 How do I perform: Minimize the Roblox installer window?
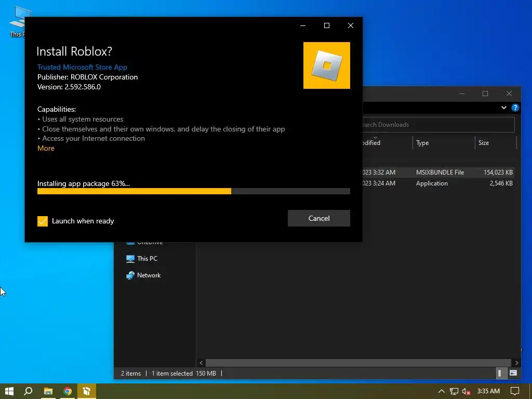303,25
